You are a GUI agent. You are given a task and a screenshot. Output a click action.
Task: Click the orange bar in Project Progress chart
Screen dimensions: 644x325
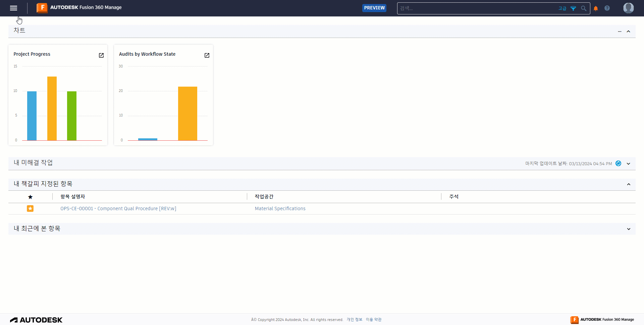[x=52, y=108]
